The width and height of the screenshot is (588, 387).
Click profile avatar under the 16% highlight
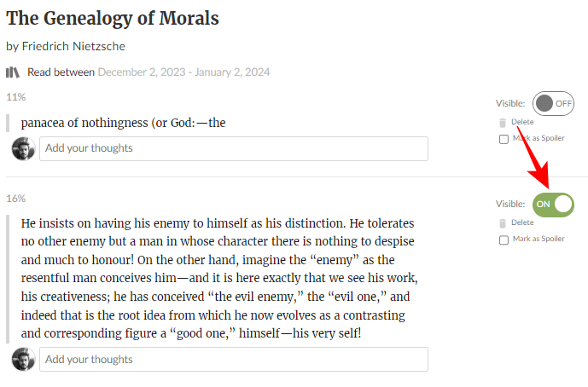click(x=23, y=359)
